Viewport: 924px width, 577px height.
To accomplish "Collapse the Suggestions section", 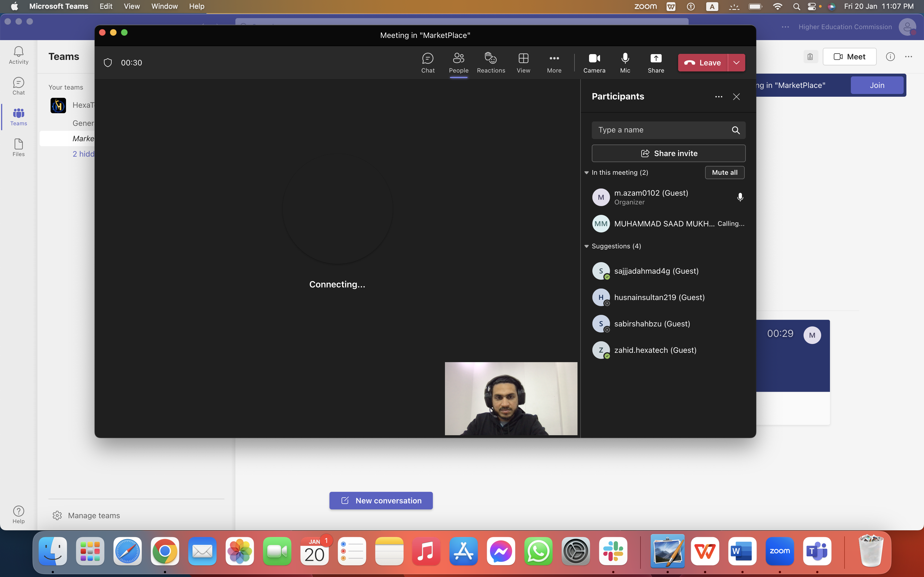I will [x=587, y=246].
